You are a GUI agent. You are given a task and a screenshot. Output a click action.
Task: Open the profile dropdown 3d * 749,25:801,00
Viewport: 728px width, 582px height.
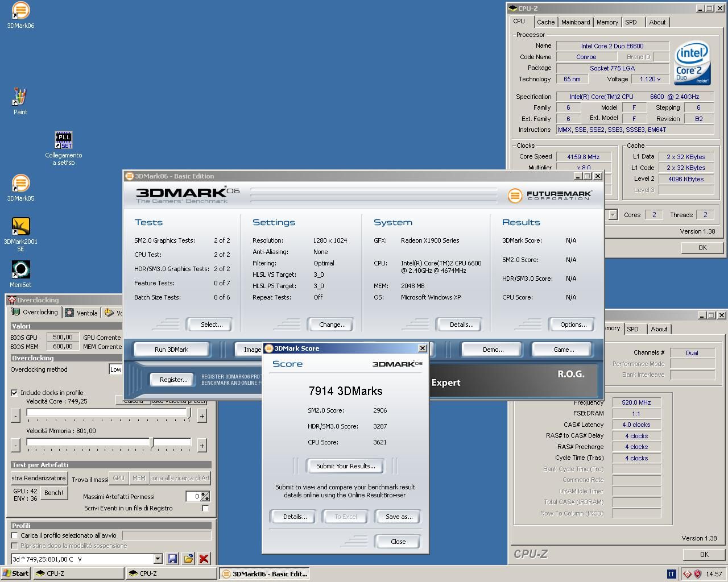(158, 559)
